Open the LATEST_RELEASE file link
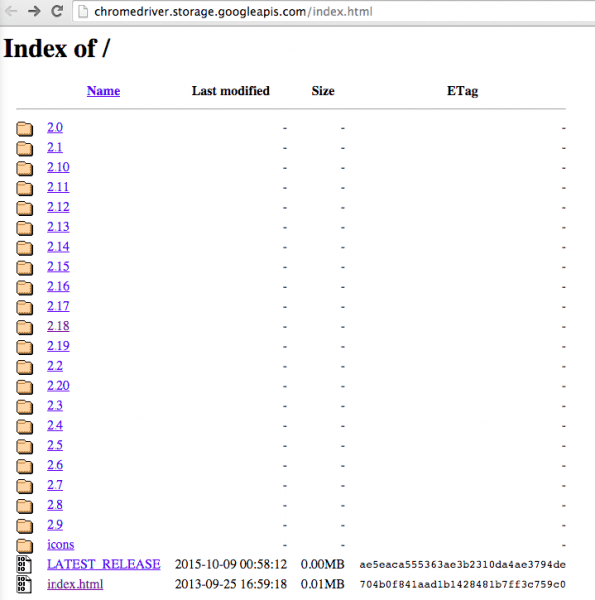Screen dimensions: 595x600 [x=104, y=564]
